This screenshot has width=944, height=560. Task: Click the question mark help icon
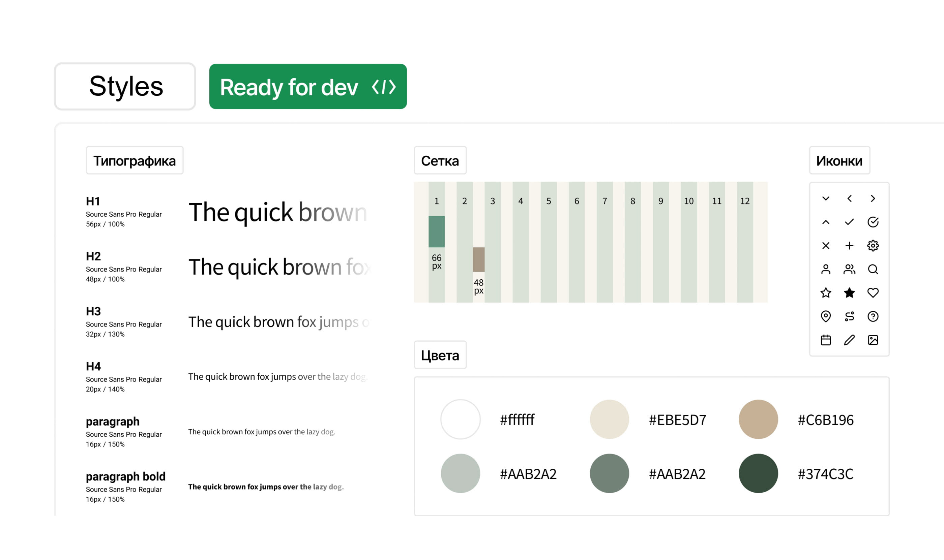tap(873, 316)
